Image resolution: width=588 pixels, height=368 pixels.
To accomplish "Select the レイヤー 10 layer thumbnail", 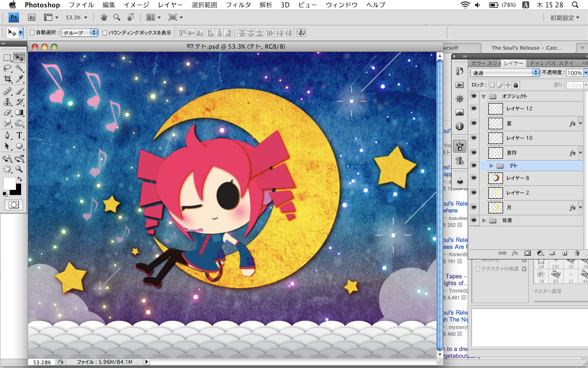I will click(496, 138).
